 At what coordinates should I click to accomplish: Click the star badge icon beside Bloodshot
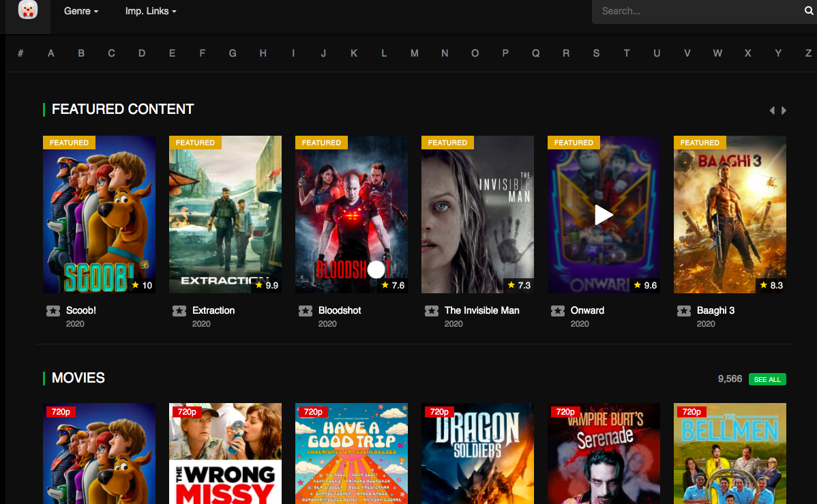[x=306, y=311]
